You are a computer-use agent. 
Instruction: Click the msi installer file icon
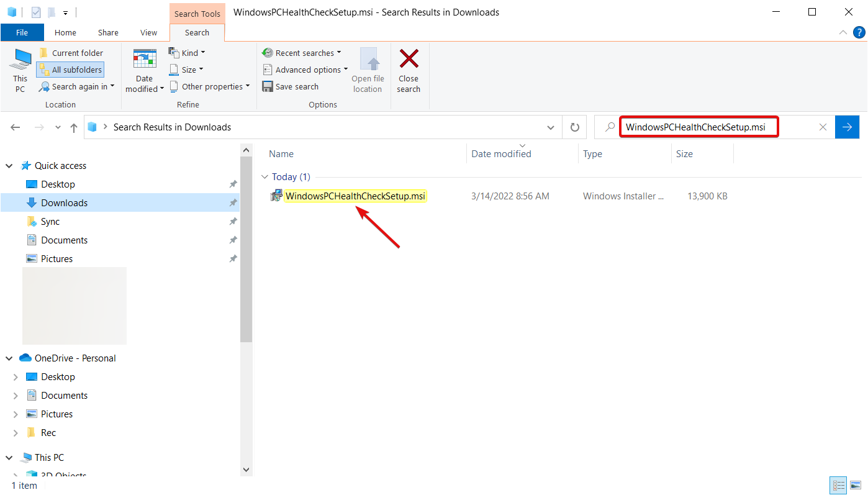tap(276, 196)
